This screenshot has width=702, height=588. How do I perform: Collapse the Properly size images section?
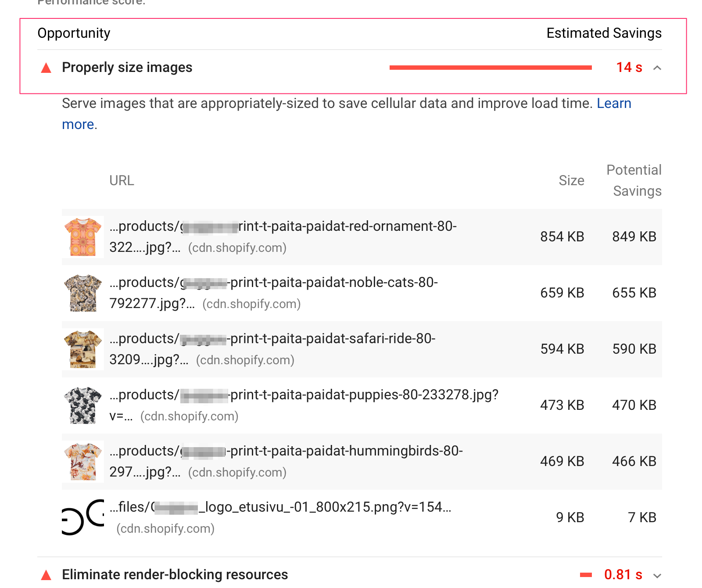click(x=657, y=68)
